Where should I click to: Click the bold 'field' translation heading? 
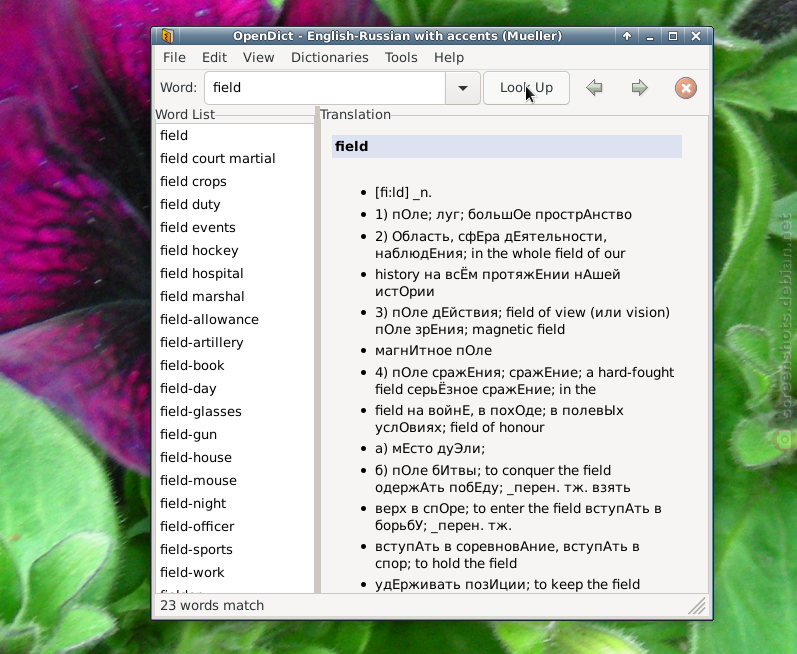pos(351,146)
